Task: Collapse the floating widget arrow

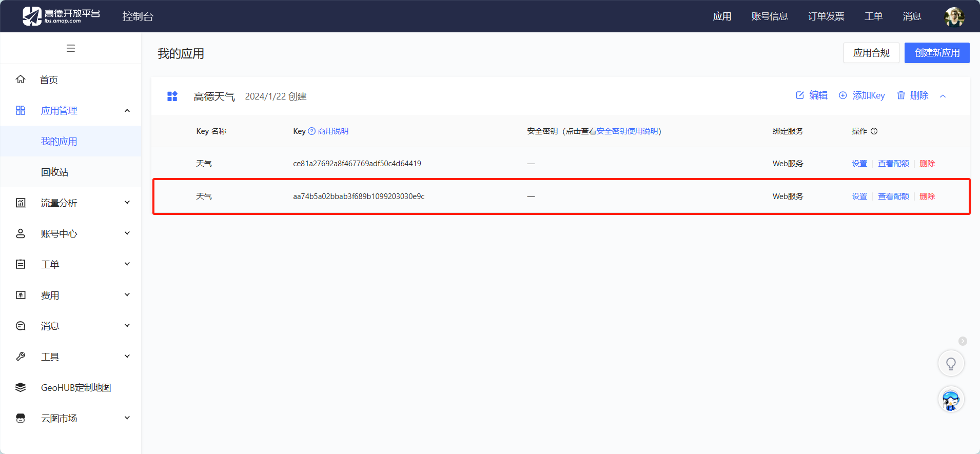Action: point(963,341)
